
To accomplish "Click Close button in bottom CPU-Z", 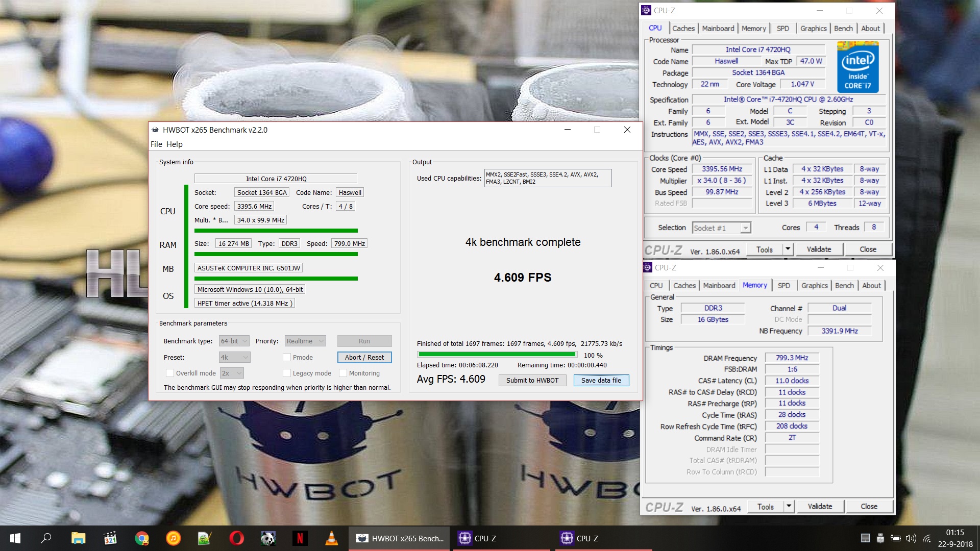I will 869,507.
